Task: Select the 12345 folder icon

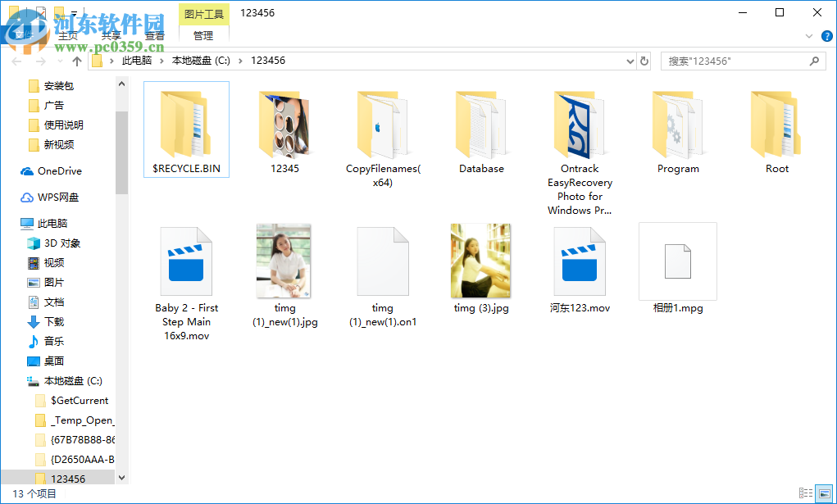Action: click(x=284, y=125)
